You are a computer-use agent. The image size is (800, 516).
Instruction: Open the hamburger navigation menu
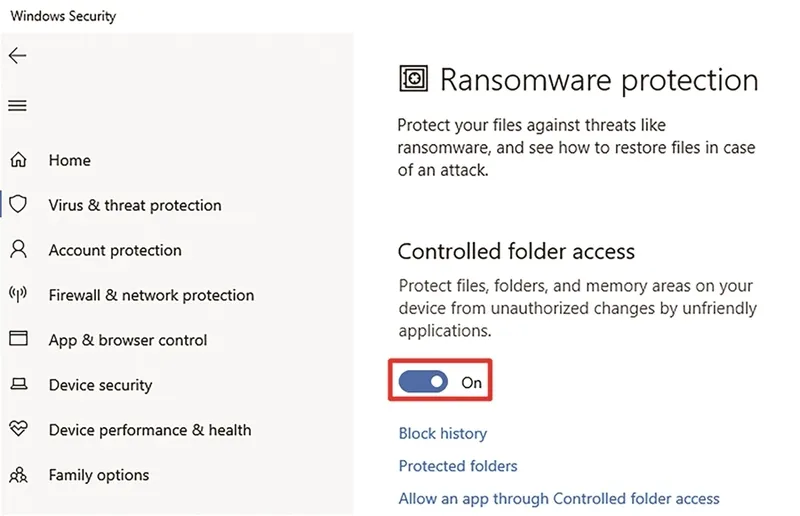pyautogui.click(x=17, y=106)
